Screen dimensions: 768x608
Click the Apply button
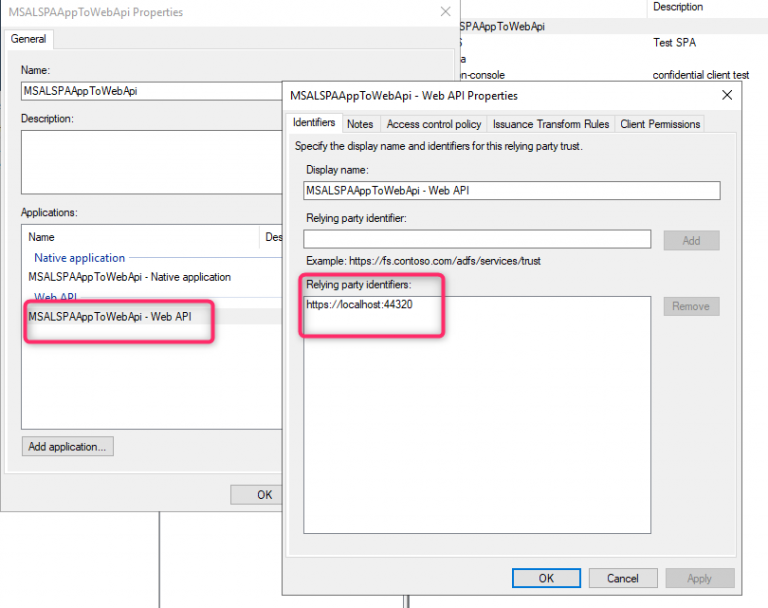[699, 578]
